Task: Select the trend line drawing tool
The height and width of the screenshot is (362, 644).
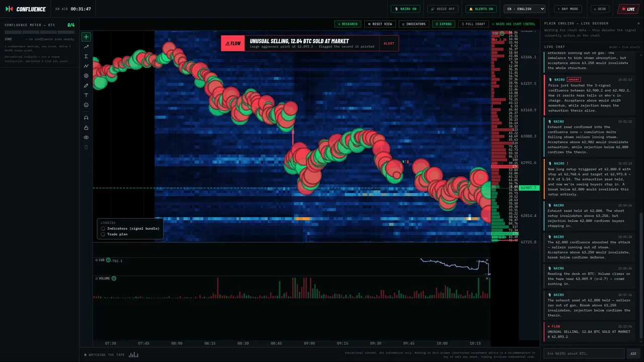Action: click(x=86, y=47)
